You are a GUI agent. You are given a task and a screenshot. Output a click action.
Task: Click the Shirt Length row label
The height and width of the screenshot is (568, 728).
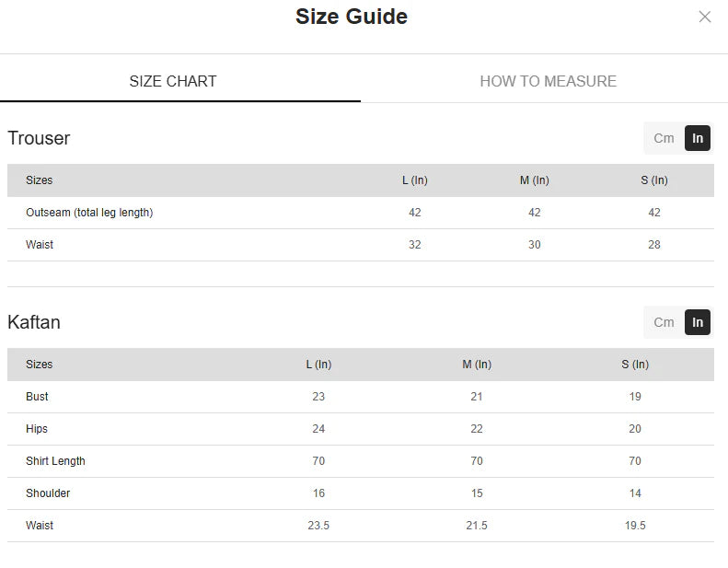[x=55, y=461]
